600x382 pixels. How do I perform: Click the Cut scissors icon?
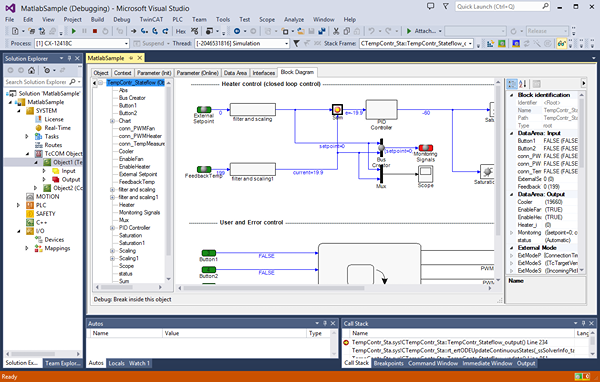pos(336,31)
